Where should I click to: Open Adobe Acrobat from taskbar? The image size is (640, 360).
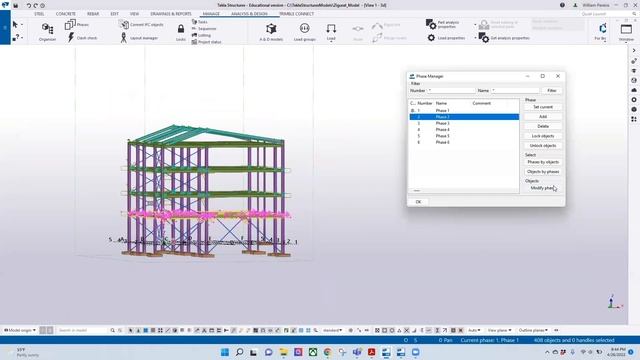(371, 352)
